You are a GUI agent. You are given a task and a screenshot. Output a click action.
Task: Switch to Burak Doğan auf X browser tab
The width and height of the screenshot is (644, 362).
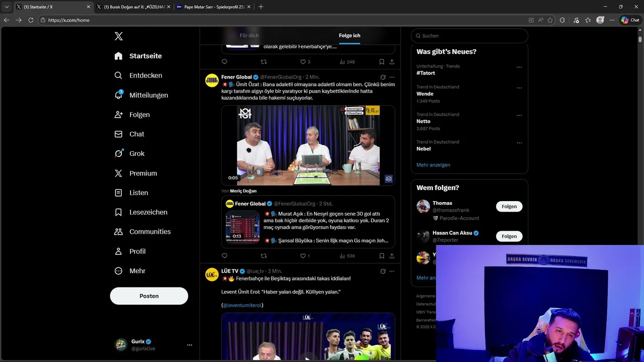[x=133, y=7]
